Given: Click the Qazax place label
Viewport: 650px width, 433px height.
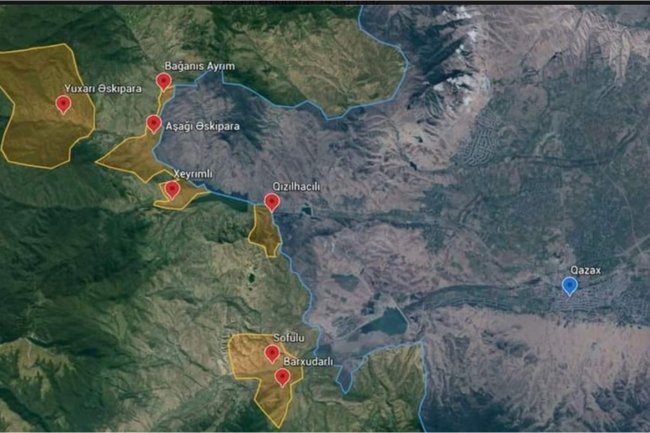Looking at the screenshot, I should coord(585,270).
